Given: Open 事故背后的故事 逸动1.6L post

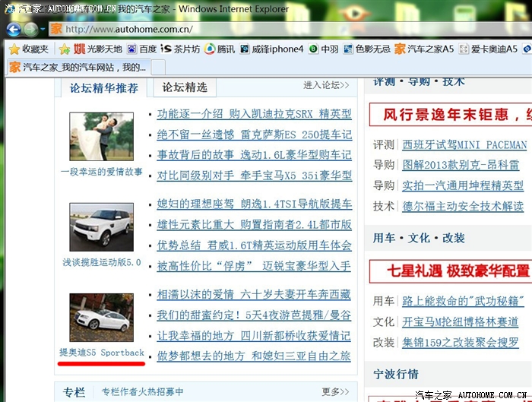Looking at the screenshot, I should [254, 155].
